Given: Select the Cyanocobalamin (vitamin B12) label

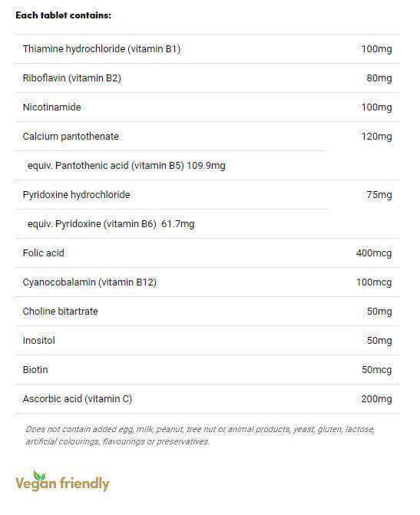Looking at the screenshot, I should click(89, 282).
